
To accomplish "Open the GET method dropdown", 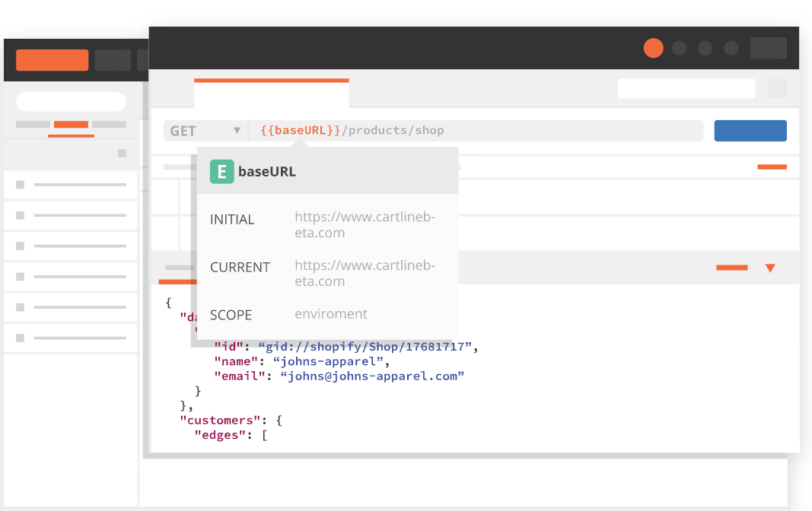I will point(205,131).
